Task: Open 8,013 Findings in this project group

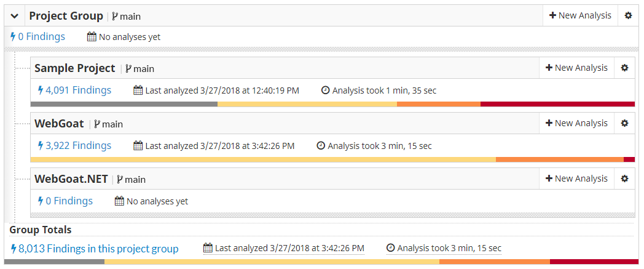Action: pyautogui.click(x=95, y=249)
